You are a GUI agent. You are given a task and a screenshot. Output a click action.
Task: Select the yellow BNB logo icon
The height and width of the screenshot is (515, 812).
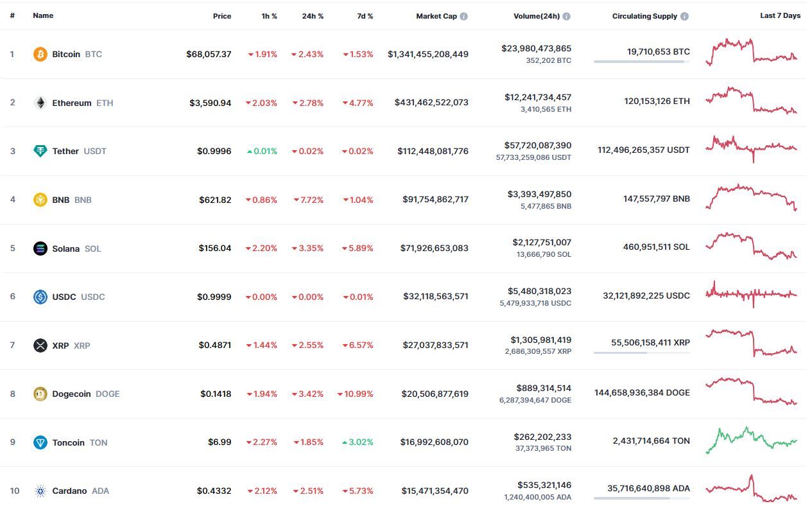click(40, 200)
